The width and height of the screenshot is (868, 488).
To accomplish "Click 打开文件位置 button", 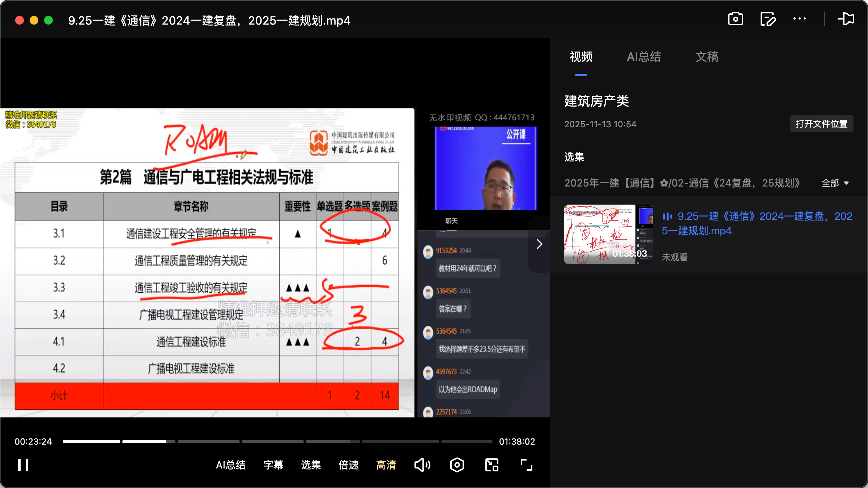I will (821, 124).
